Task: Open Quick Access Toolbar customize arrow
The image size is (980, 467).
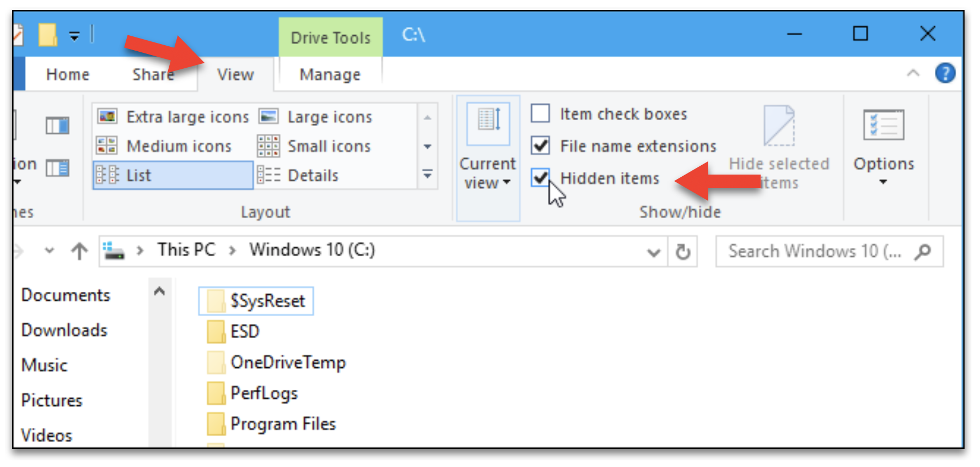Action: 74,37
